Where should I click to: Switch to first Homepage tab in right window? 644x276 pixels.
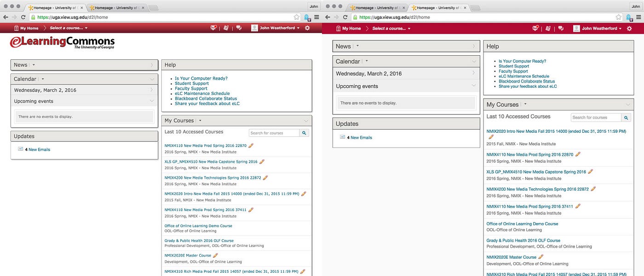(376, 7)
